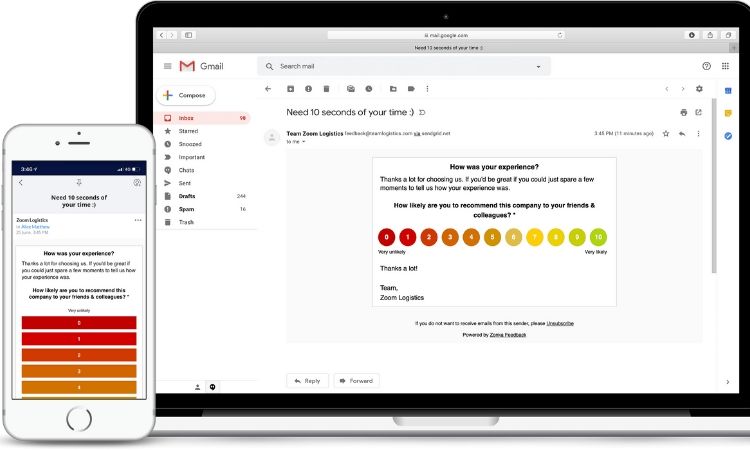
Task: Open the Gmail main menu hamburger icon
Action: point(167,66)
